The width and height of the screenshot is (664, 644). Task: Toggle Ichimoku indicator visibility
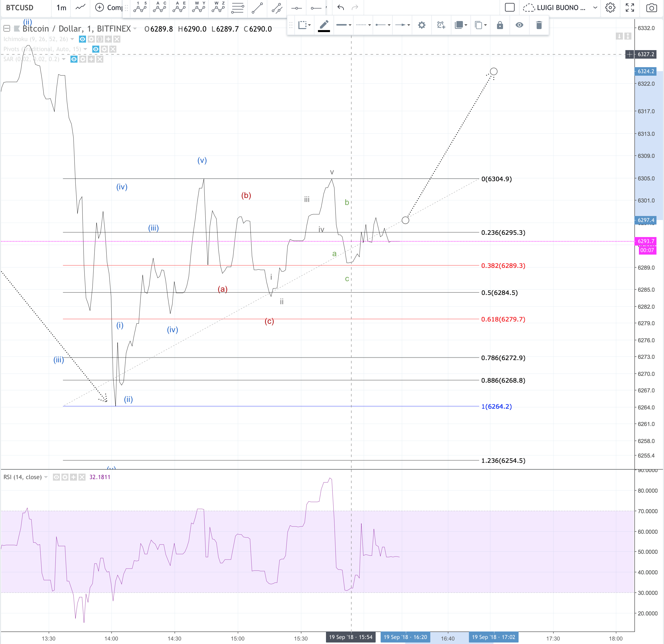82,39
